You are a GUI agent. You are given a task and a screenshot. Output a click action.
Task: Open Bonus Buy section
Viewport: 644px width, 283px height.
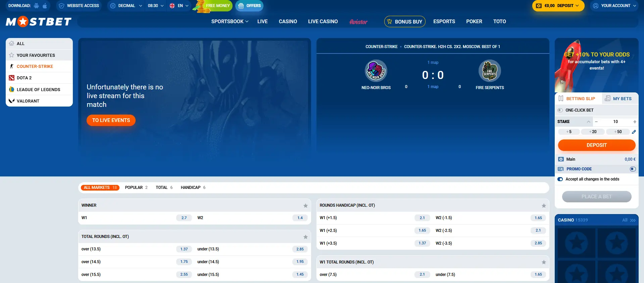[x=405, y=22]
